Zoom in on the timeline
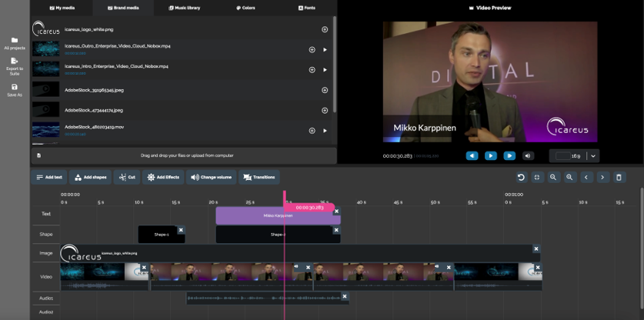Viewport: 644px width, 320px height. coord(569,177)
